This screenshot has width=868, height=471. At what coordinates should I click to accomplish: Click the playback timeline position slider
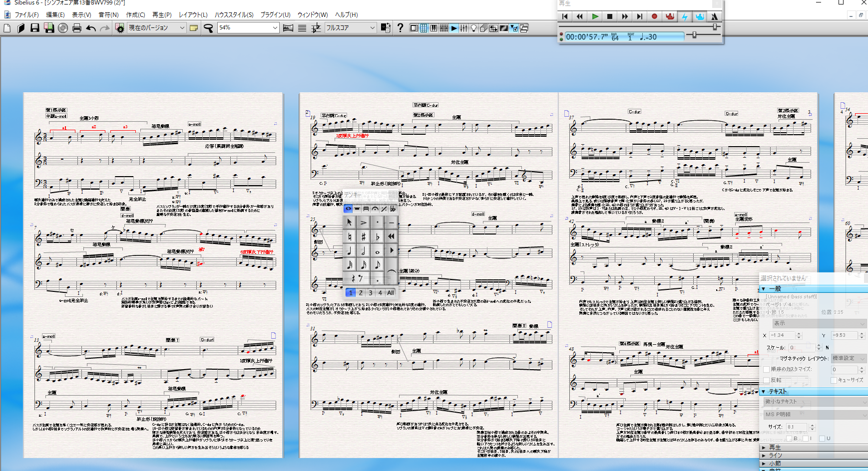pyautogui.click(x=715, y=27)
